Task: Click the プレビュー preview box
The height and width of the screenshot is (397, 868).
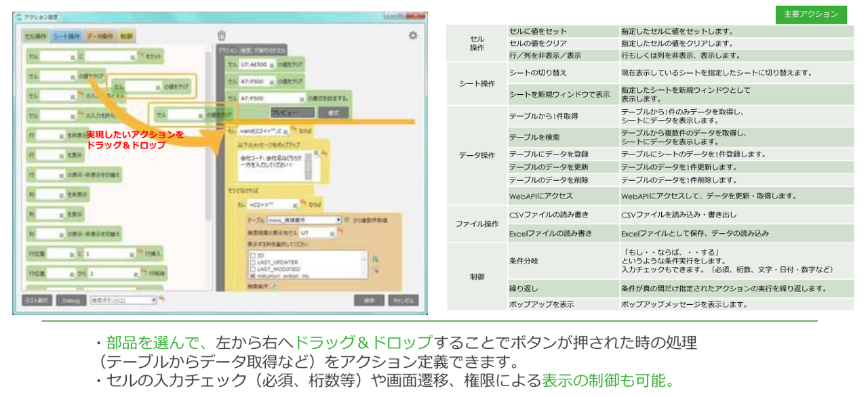Action: (x=293, y=112)
